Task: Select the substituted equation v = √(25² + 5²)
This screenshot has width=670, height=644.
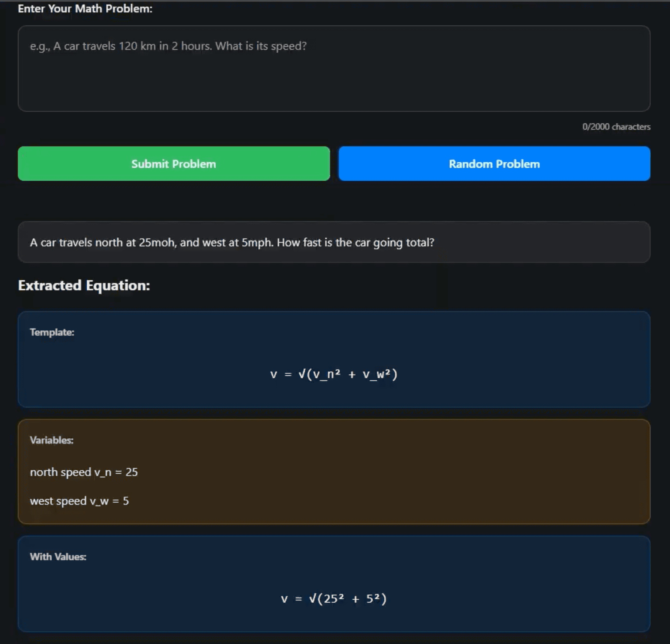Action: click(333, 598)
